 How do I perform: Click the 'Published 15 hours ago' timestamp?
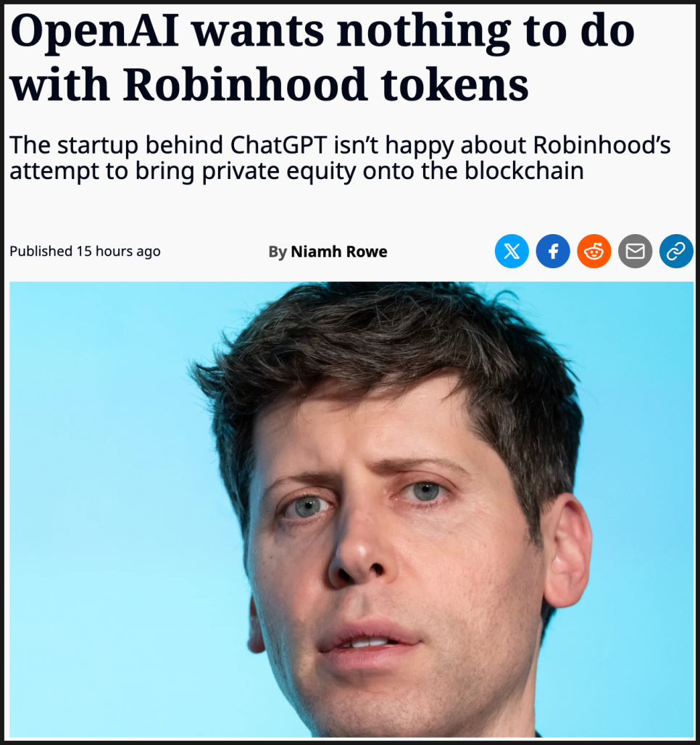coord(85,251)
